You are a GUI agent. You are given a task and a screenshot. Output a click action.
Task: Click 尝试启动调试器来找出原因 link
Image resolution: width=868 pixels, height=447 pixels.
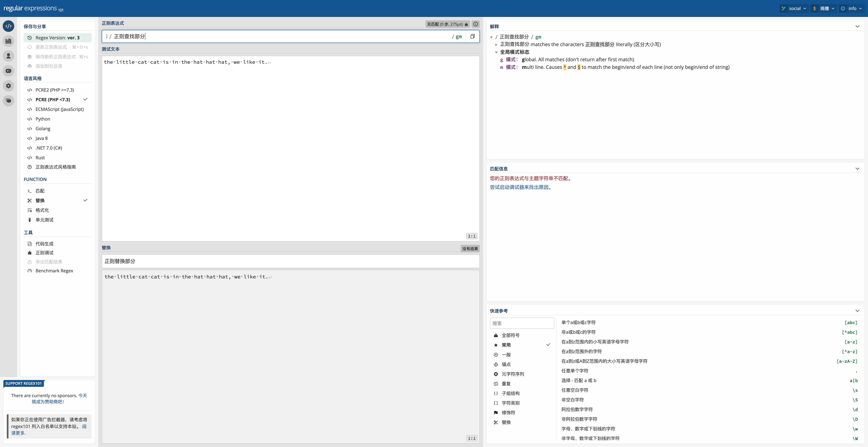[521, 187]
